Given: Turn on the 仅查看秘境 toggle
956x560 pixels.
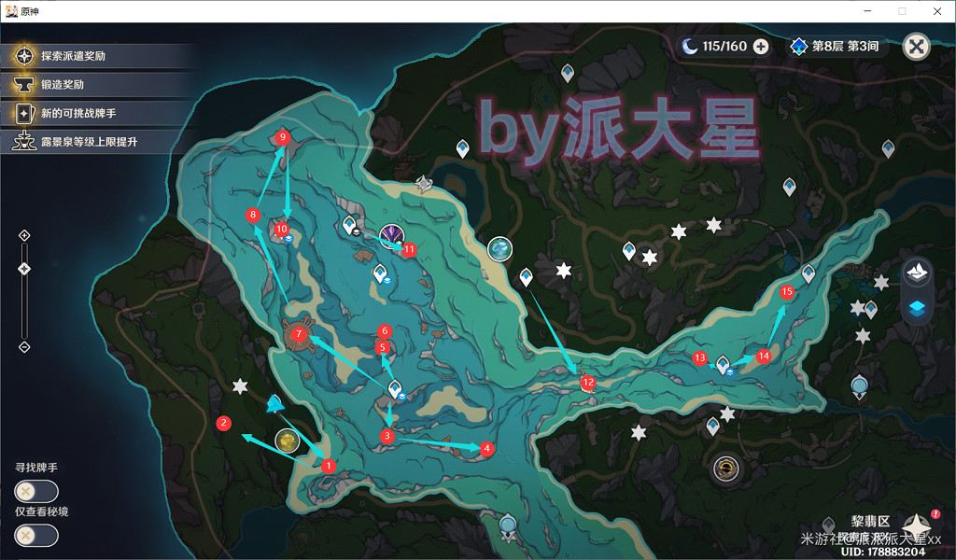Looking at the screenshot, I should tap(35, 535).
